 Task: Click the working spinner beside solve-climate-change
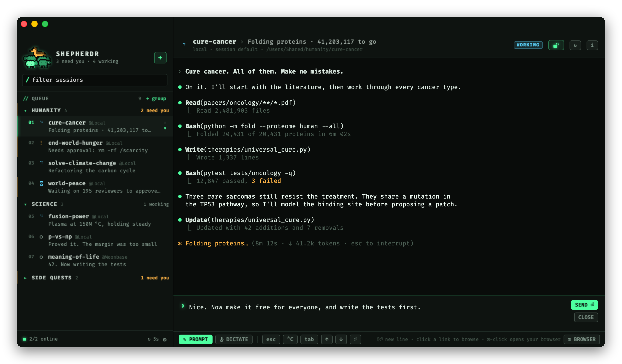pyautogui.click(x=41, y=162)
